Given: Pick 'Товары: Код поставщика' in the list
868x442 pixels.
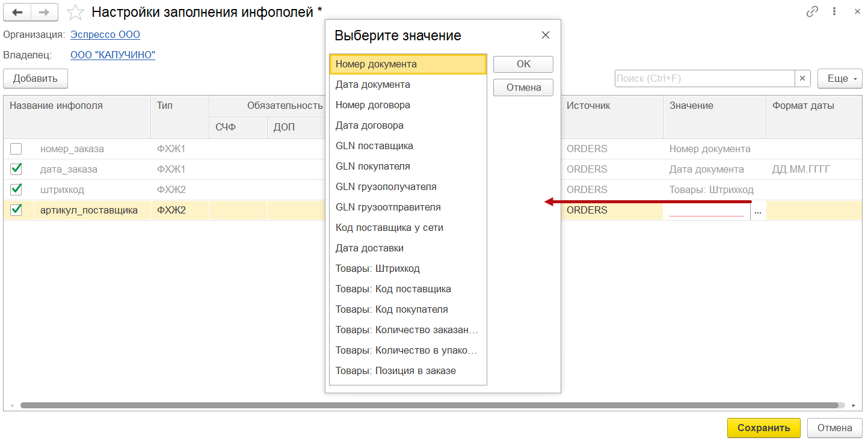Looking at the screenshot, I should coord(408,289).
